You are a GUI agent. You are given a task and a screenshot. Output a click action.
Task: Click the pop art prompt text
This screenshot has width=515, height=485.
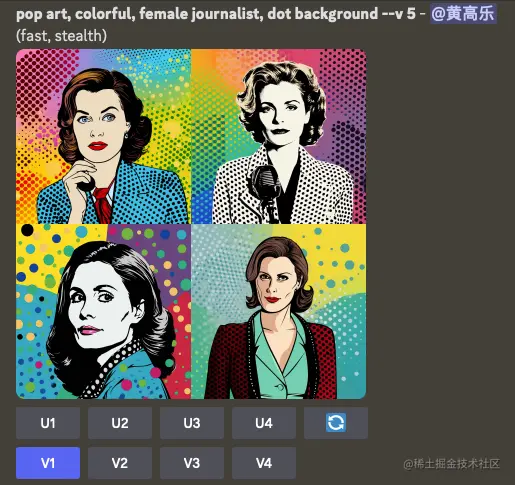click(x=216, y=14)
